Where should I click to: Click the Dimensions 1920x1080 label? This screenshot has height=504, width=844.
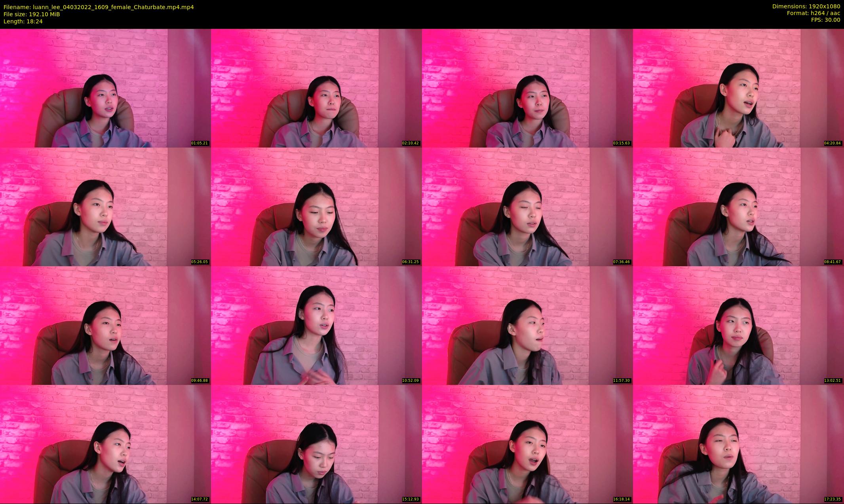point(806,6)
